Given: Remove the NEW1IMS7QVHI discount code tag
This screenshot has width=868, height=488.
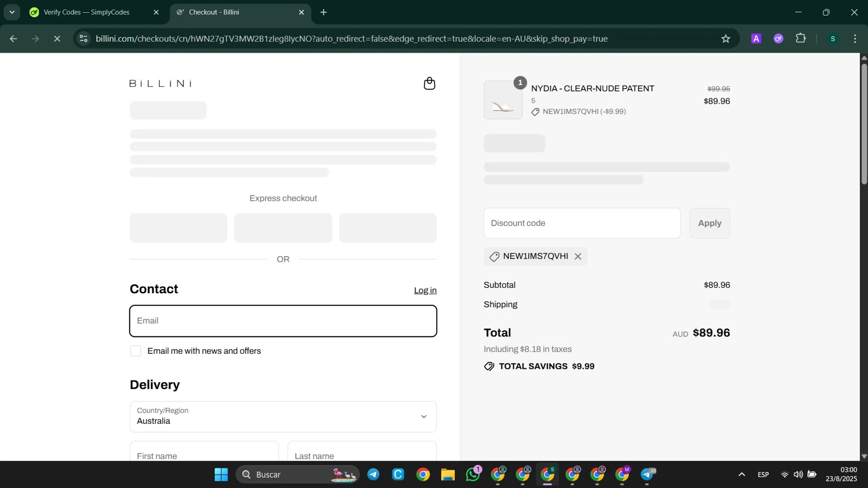Looking at the screenshot, I should [578, 257].
